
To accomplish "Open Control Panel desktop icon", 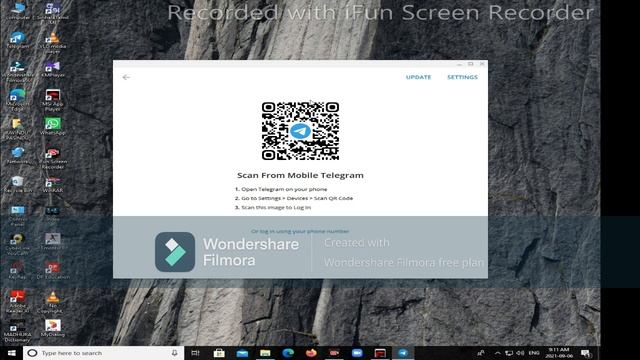I will click(x=18, y=216).
